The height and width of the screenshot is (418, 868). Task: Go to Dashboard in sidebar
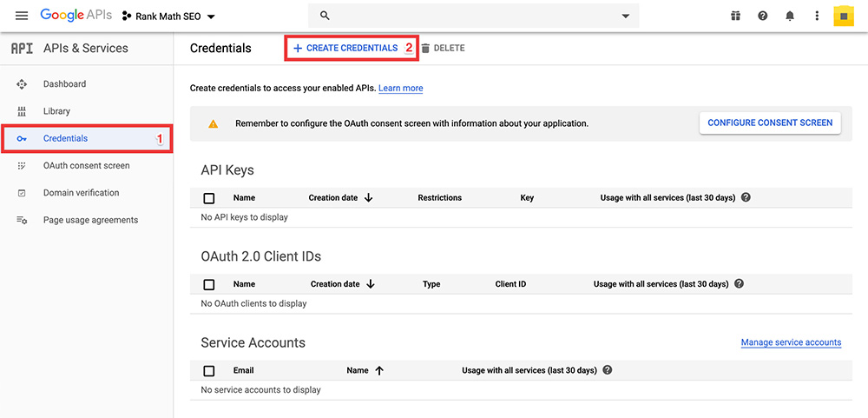coord(64,84)
